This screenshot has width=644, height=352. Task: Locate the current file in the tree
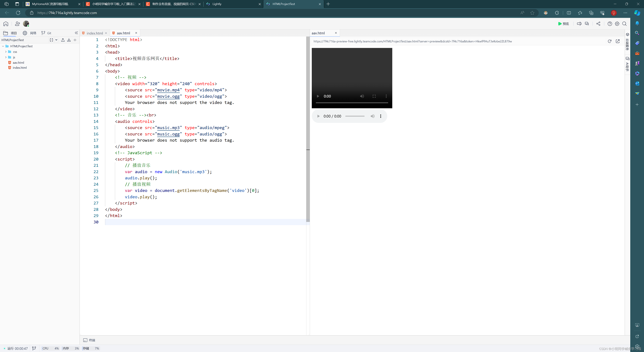pyautogui.click(x=51, y=40)
